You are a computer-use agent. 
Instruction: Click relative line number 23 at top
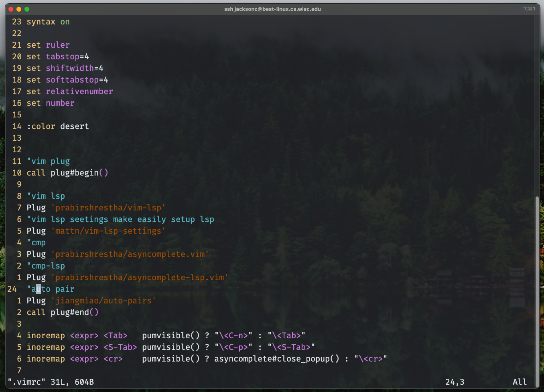(x=17, y=22)
